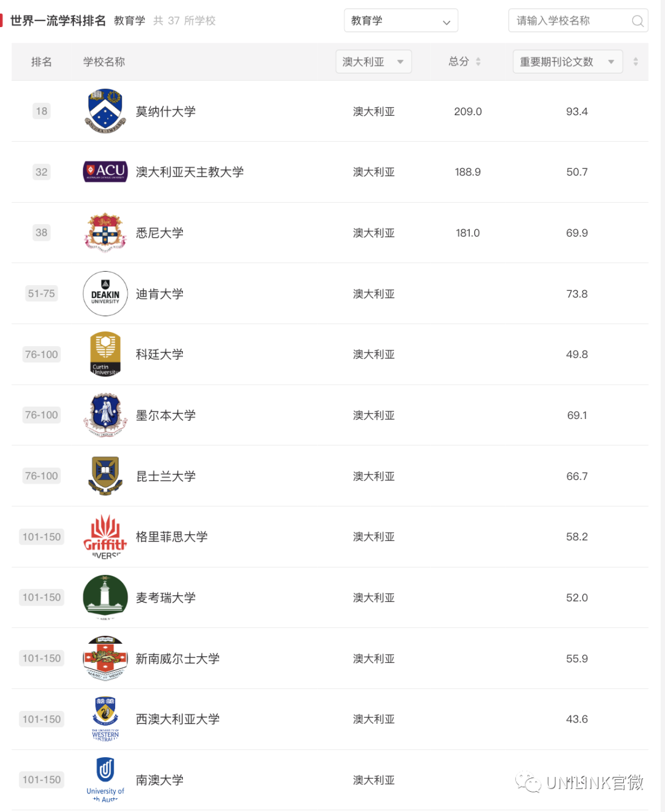The height and width of the screenshot is (812, 665).
Task: Click the University of South Australia logo
Action: coord(105,779)
